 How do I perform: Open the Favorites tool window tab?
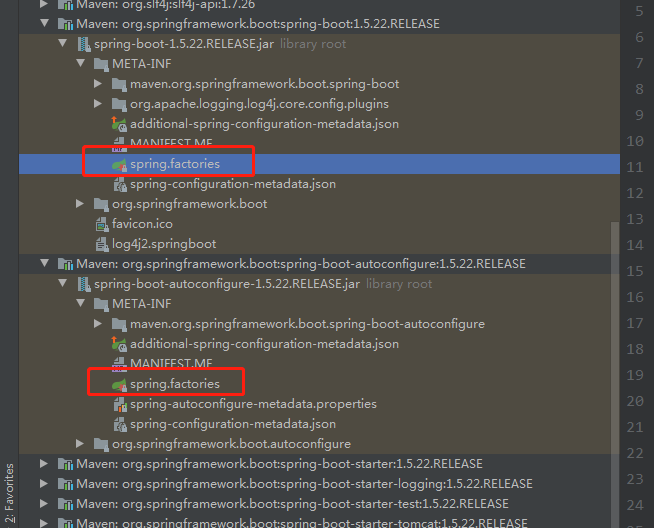pos(9,495)
